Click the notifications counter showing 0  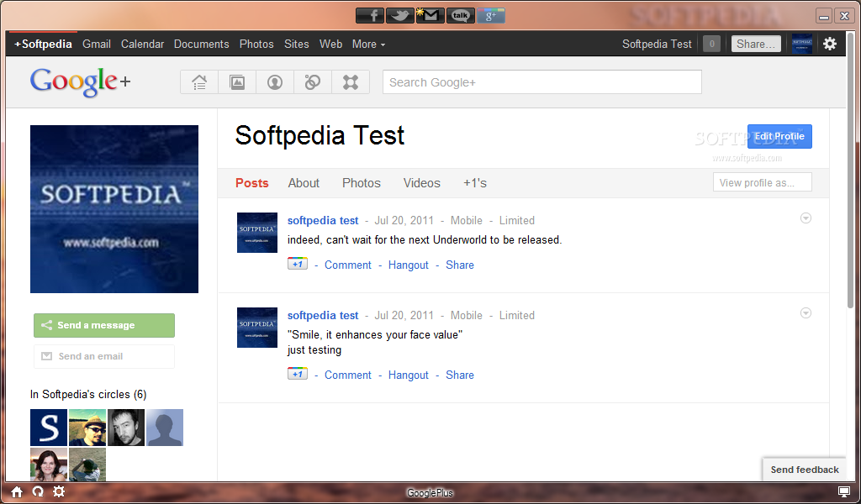click(x=711, y=44)
